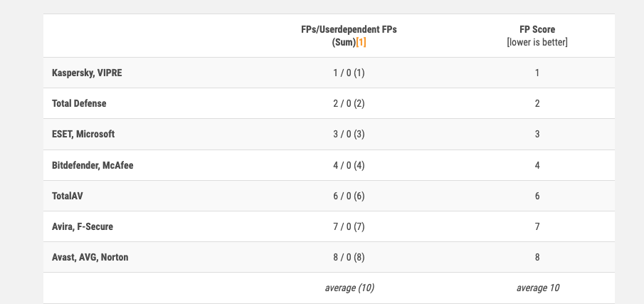Click the 8 / 0 (8) cell
This screenshot has width=644, height=304.
click(349, 257)
